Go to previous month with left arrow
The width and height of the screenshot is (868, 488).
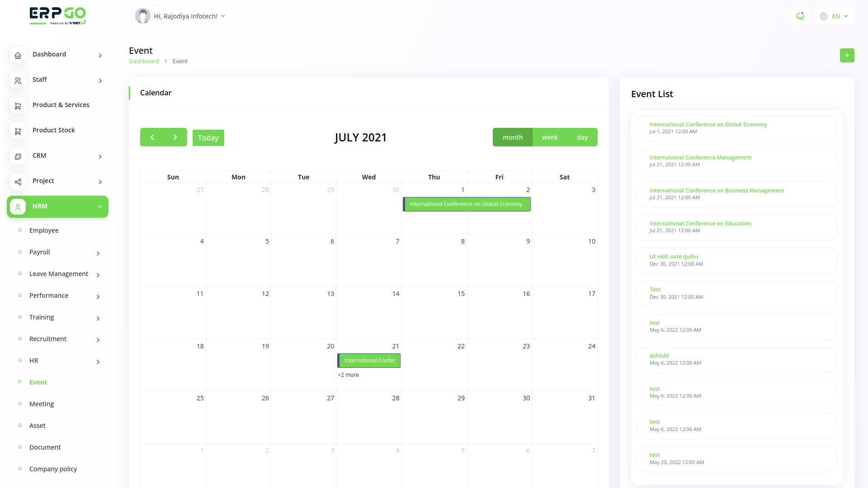click(x=152, y=137)
